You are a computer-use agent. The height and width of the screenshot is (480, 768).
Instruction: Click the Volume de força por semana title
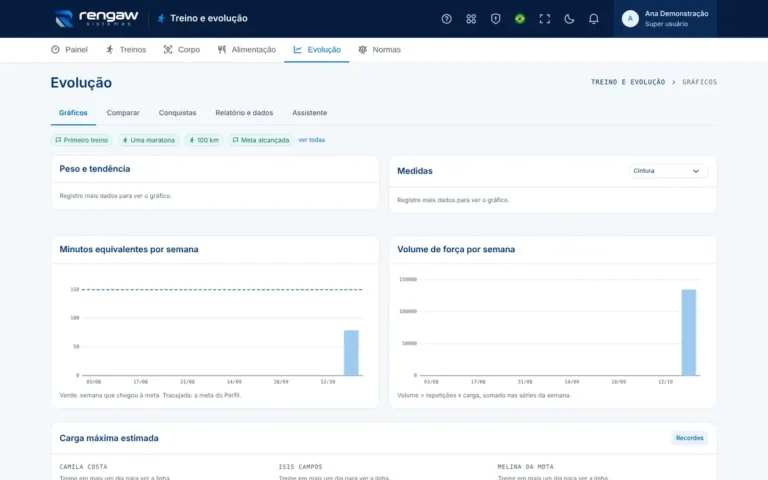click(456, 249)
